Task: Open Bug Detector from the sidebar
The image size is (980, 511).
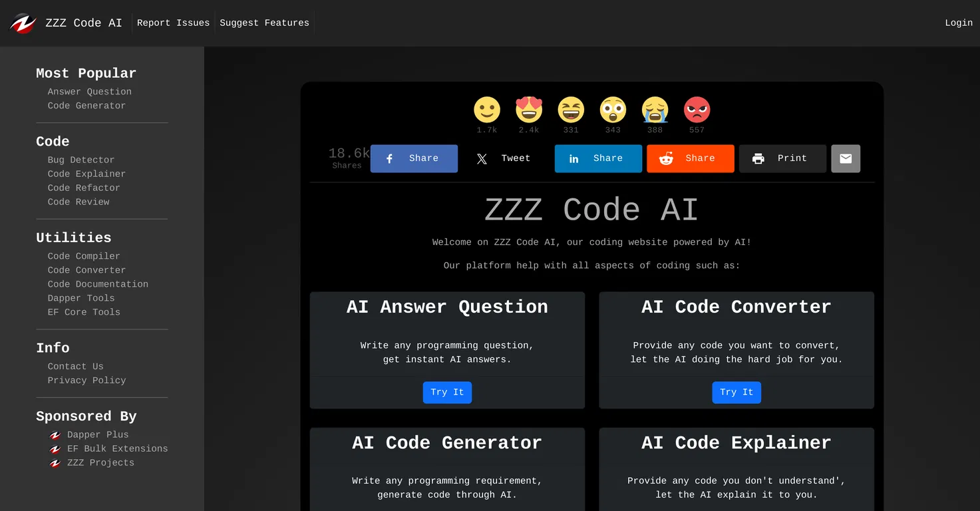Action: [81, 160]
